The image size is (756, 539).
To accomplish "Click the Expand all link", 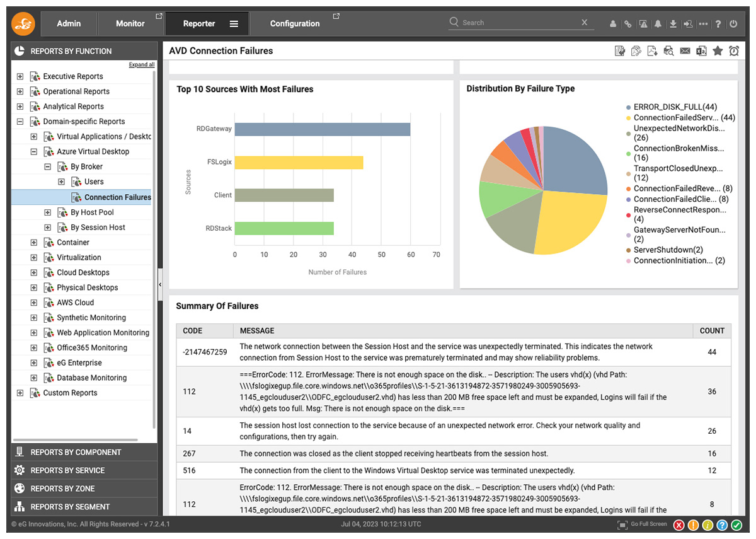I will (x=142, y=64).
